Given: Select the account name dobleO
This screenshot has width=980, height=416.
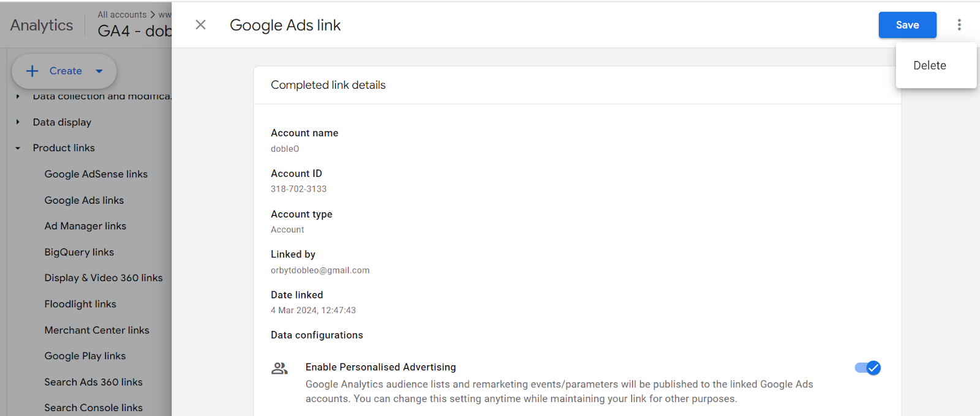Looking at the screenshot, I should (285, 149).
